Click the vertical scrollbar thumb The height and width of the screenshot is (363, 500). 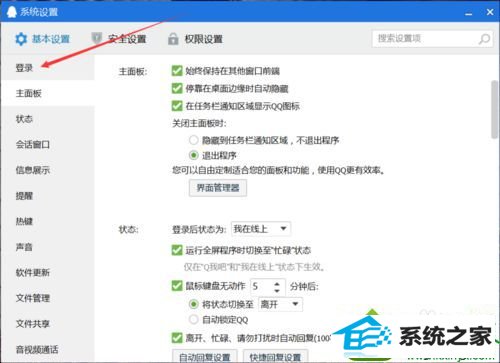pos(495,109)
